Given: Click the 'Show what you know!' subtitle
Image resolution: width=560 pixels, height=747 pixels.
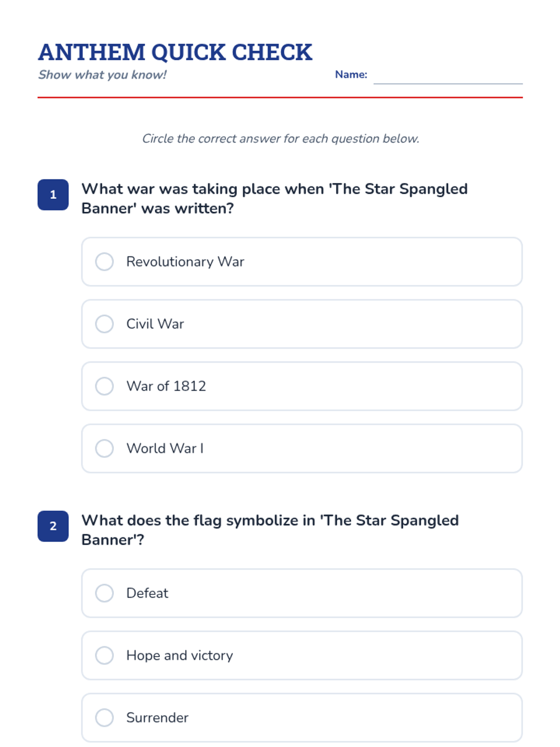Looking at the screenshot, I should (102, 75).
